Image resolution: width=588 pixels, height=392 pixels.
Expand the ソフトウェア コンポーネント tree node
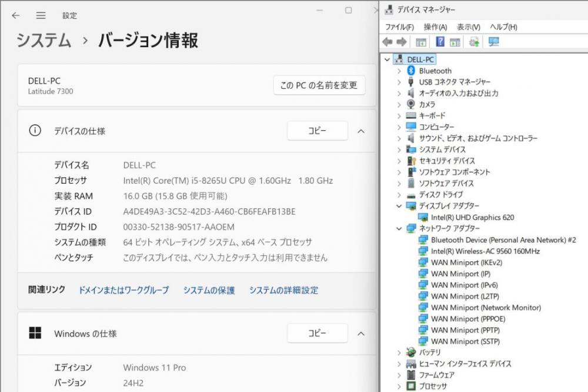399,172
